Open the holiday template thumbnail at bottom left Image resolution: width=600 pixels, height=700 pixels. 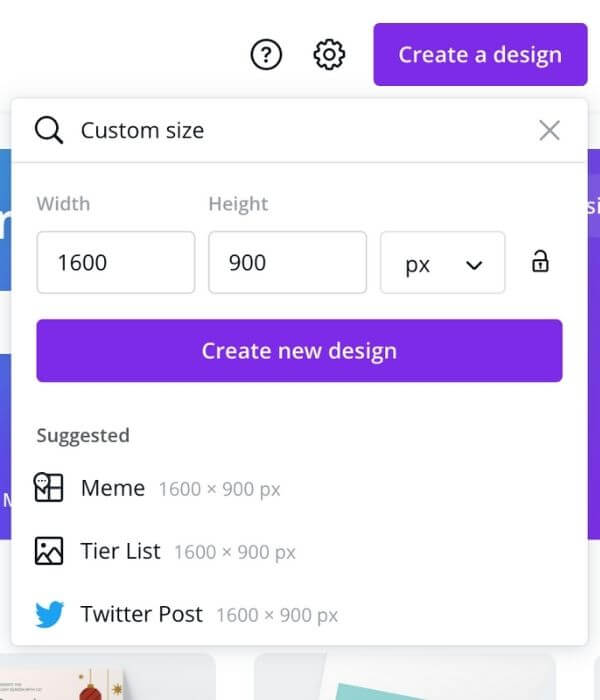click(x=107, y=677)
